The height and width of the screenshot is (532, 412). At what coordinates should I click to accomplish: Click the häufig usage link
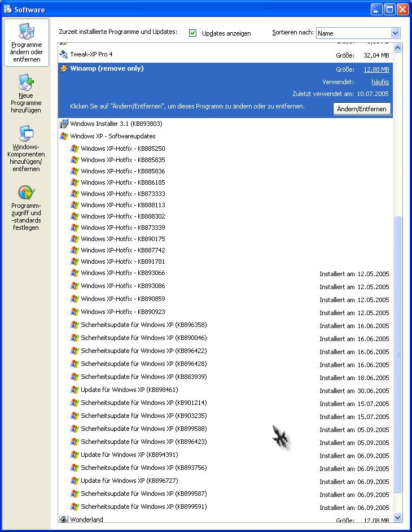tap(380, 82)
